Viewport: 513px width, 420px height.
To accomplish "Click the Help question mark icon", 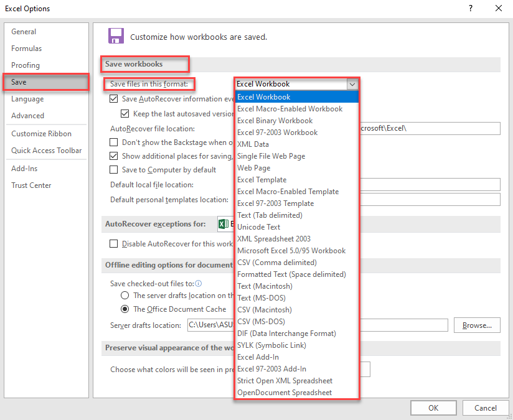I will (471, 8).
